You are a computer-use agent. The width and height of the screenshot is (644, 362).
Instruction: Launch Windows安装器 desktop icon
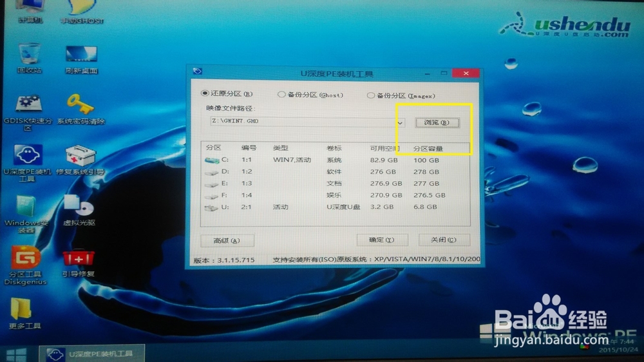point(26,214)
